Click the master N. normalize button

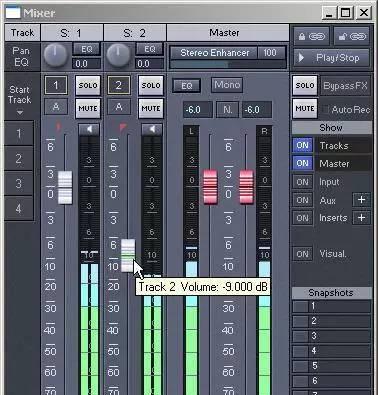227,109
